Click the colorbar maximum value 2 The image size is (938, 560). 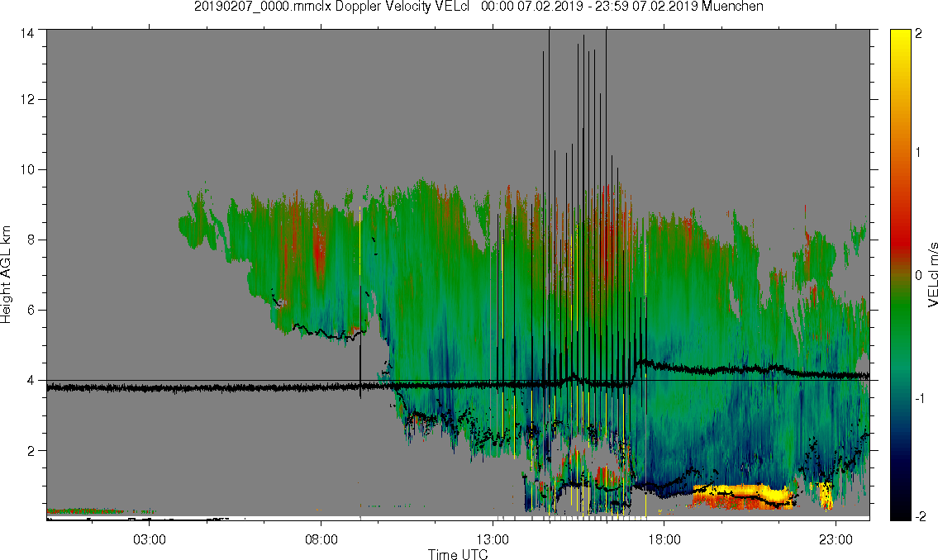coord(918,34)
